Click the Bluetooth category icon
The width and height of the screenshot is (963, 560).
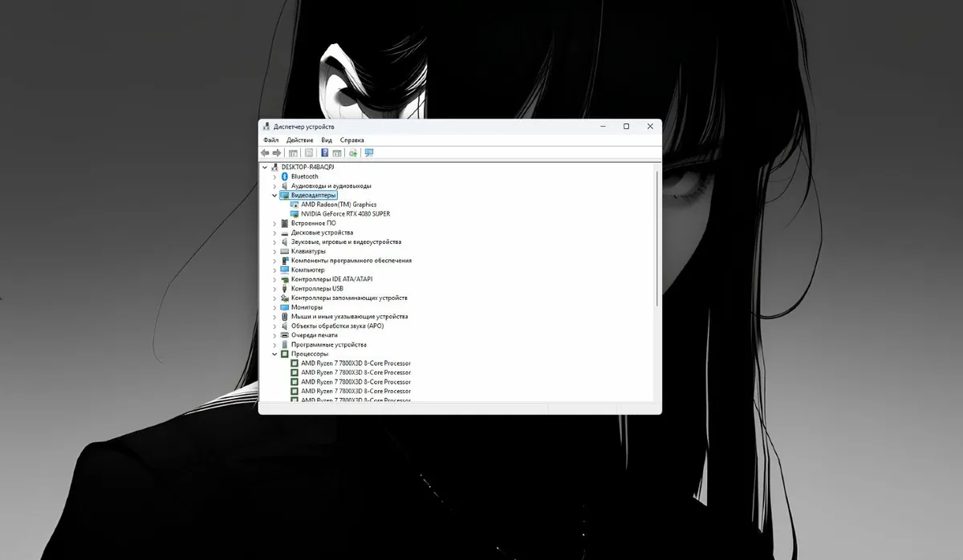point(284,177)
